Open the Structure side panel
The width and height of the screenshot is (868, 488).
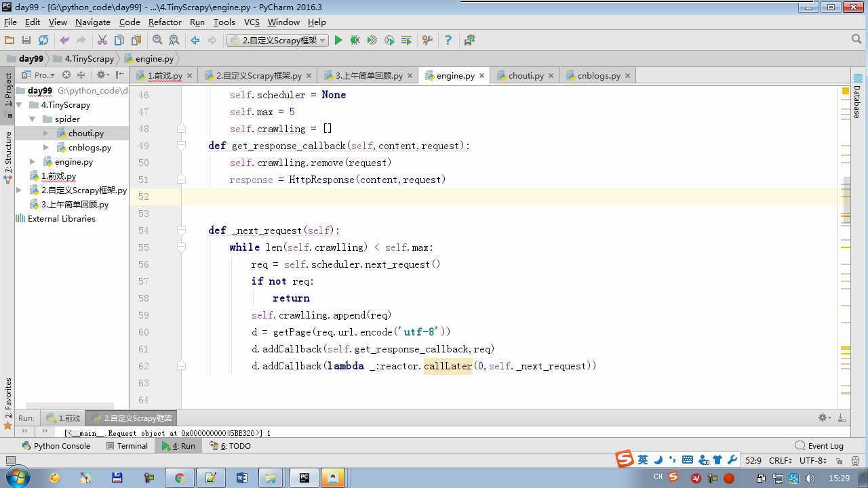(x=8, y=158)
